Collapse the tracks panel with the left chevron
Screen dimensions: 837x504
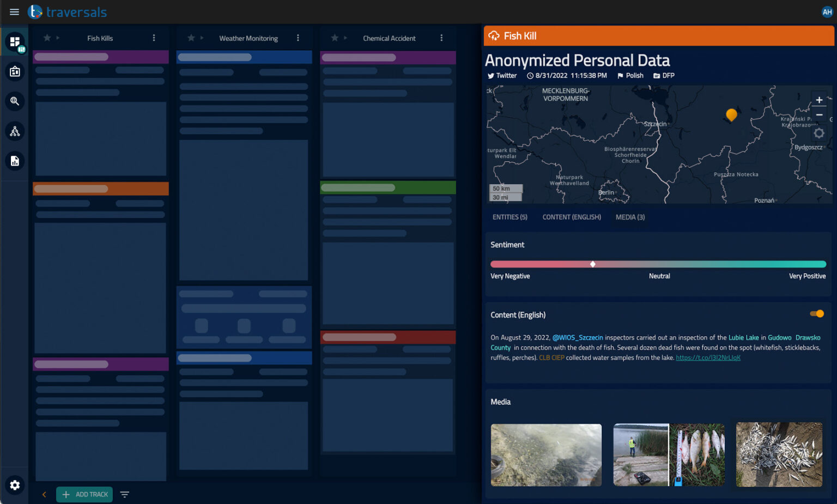click(44, 494)
